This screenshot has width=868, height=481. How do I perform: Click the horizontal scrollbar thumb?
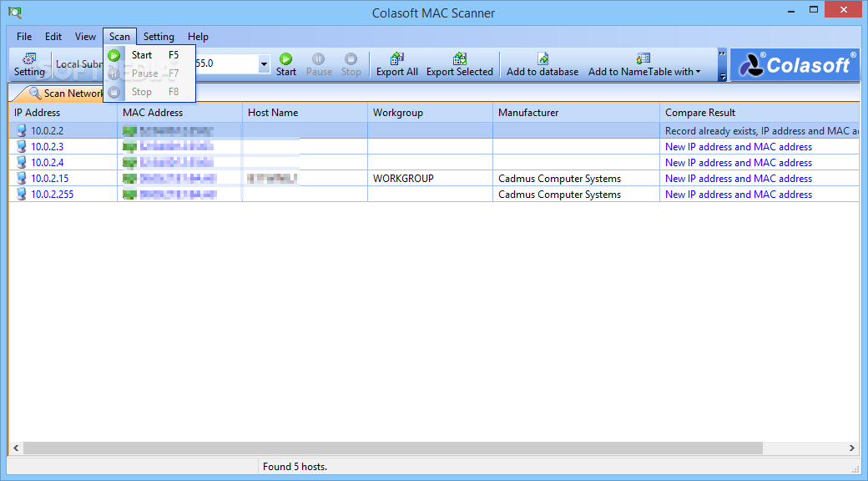coord(393,448)
